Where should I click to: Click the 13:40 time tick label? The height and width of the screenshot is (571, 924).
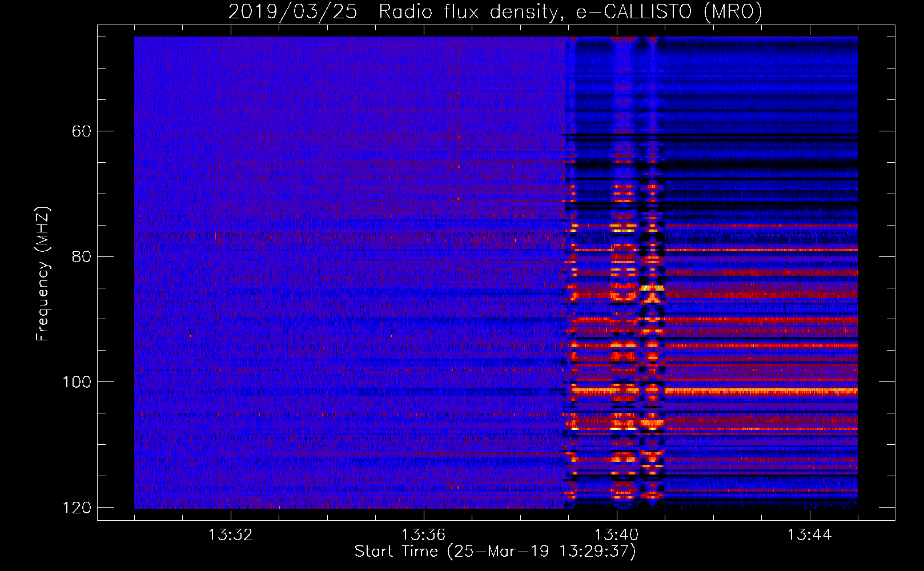(616, 535)
